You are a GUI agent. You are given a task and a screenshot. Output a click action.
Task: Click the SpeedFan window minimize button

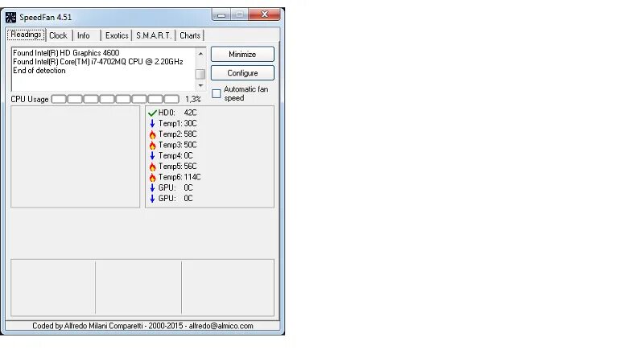click(221, 14)
